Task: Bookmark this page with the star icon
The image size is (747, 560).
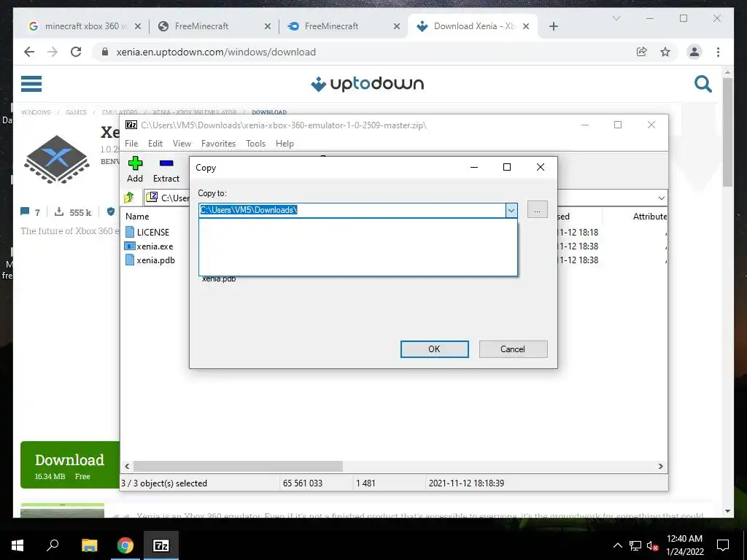Action: click(x=665, y=52)
